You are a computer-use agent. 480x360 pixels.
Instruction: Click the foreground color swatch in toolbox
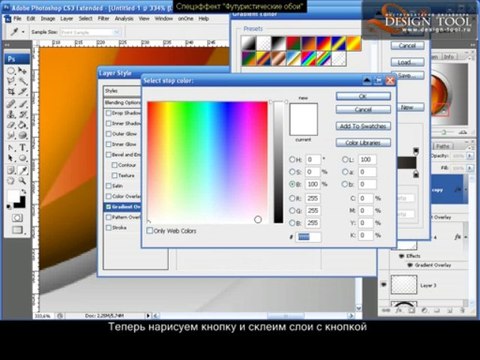(14, 196)
